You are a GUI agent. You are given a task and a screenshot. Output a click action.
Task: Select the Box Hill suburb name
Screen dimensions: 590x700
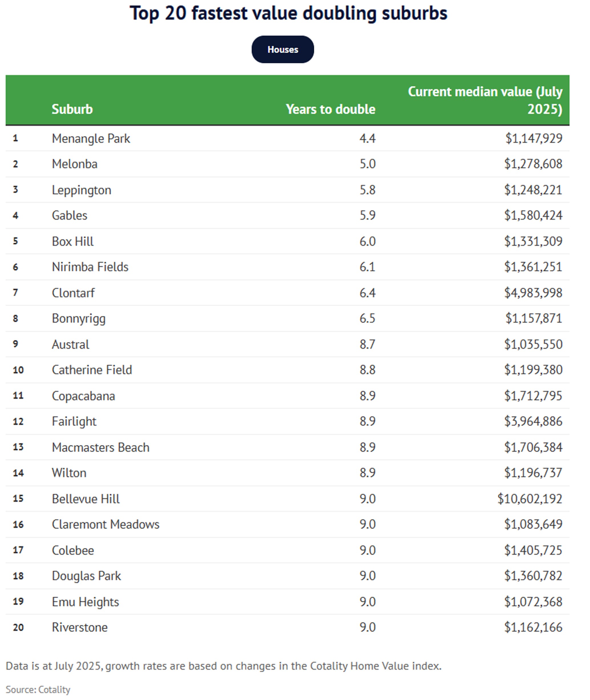(x=72, y=241)
